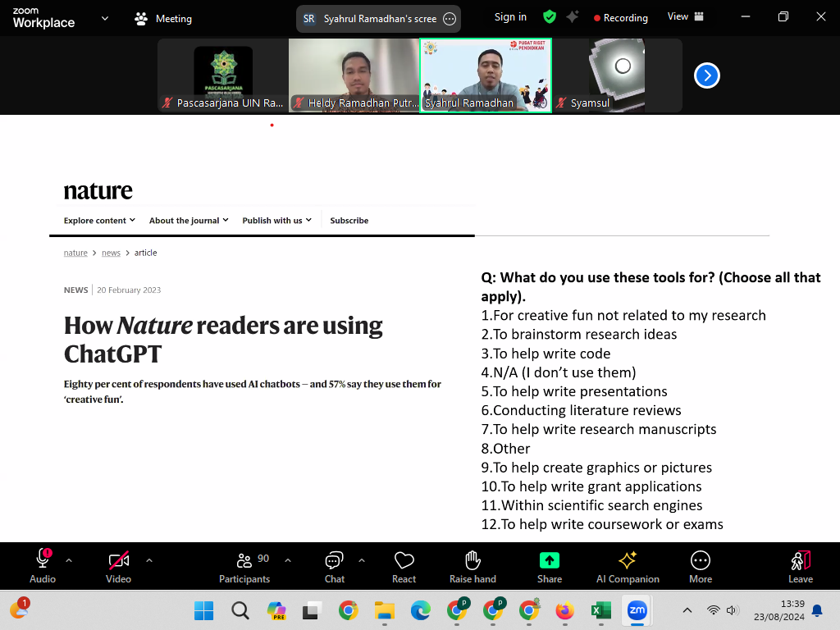Expand the caret beside Participants
The width and height of the screenshot is (840, 630).
click(288, 560)
